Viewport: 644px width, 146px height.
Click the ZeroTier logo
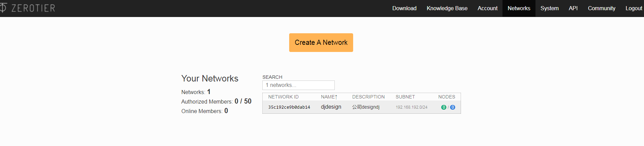[x=28, y=8]
